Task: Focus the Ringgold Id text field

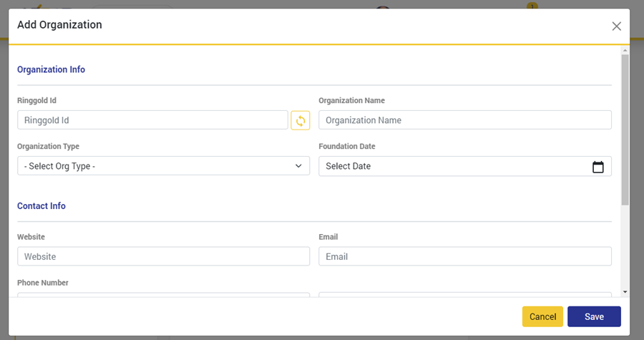Action: pyautogui.click(x=152, y=120)
